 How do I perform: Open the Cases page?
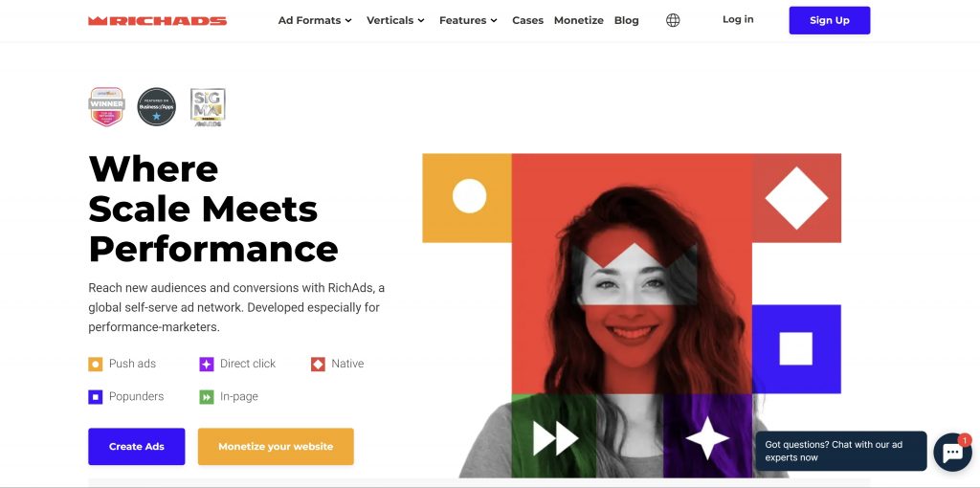coord(527,20)
